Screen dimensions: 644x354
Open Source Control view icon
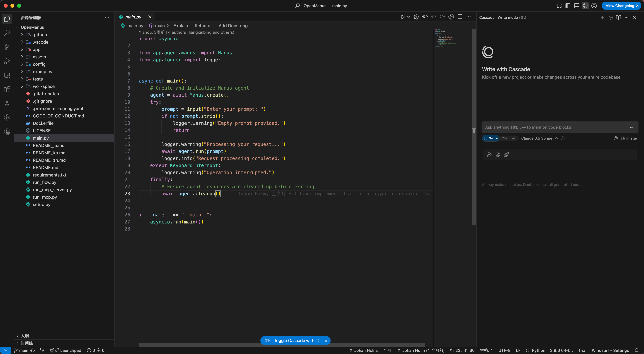click(x=7, y=47)
